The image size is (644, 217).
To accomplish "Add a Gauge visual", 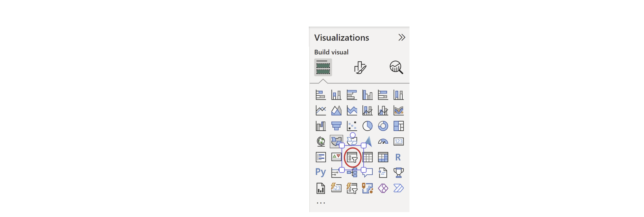I will (383, 142).
